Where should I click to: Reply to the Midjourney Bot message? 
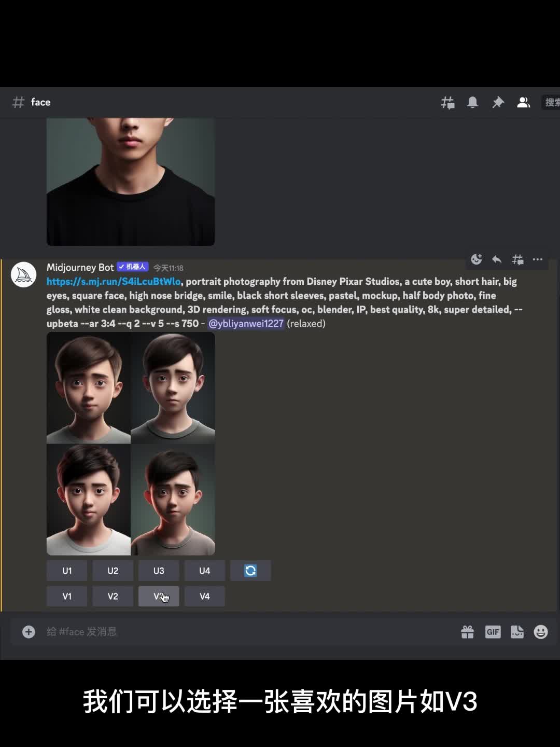497,259
